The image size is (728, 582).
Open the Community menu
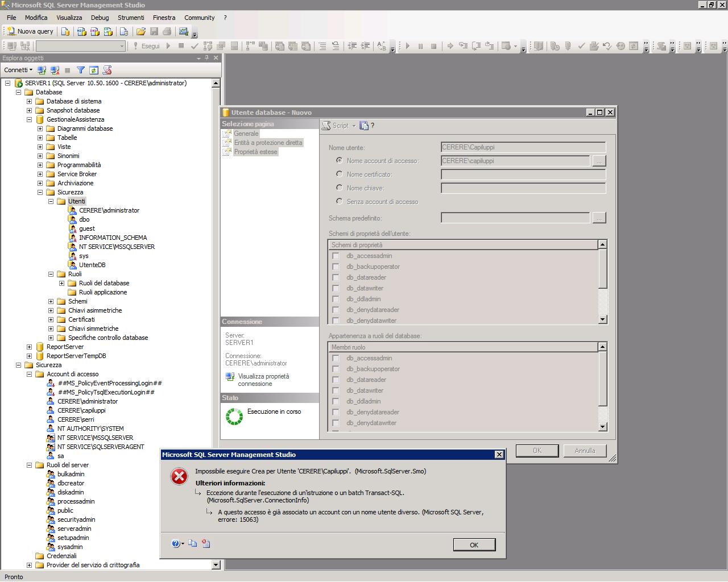[199, 18]
